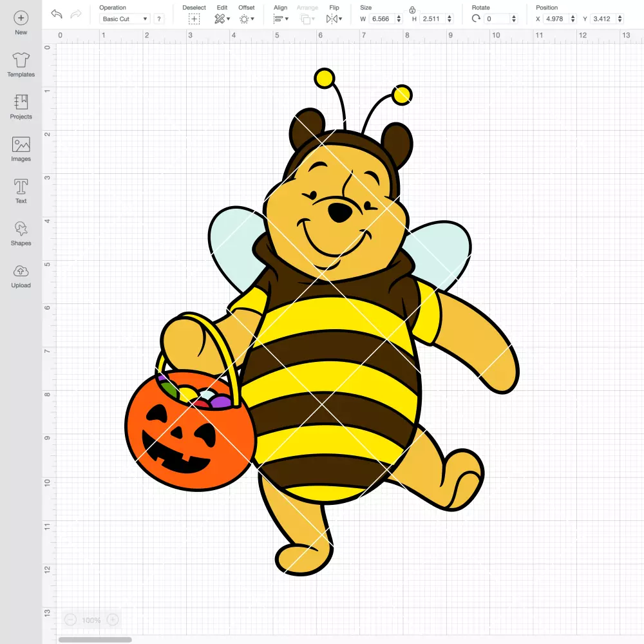Open the Arrange dropdown
This screenshot has height=644, width=644.
point(308,19)
